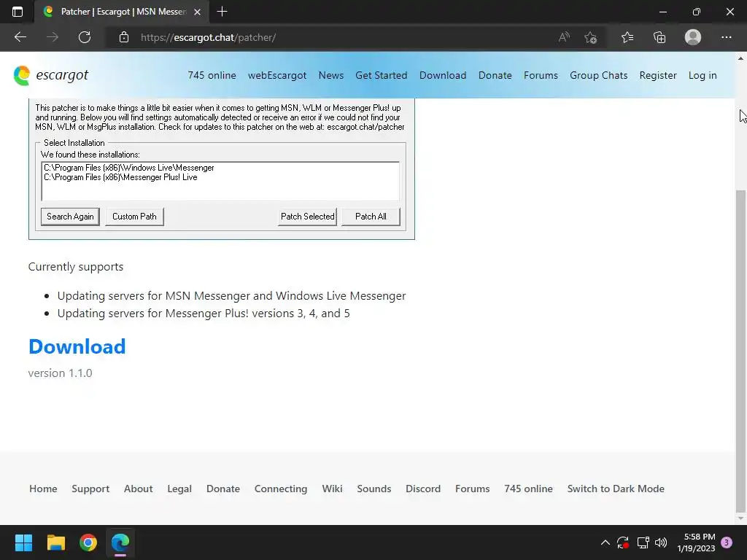This screenshot has height=560, width=747.
Task: Click 745 online in the footer
Action: 528,489
